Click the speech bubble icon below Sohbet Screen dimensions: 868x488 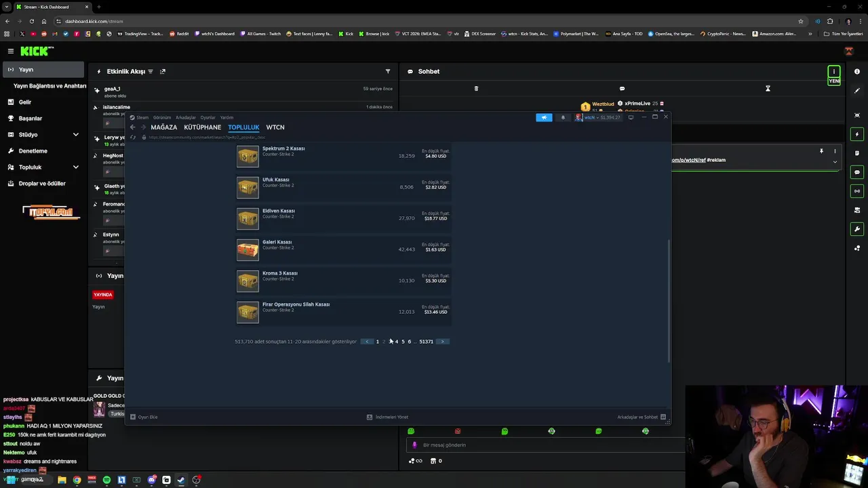[x=622, y=89]
